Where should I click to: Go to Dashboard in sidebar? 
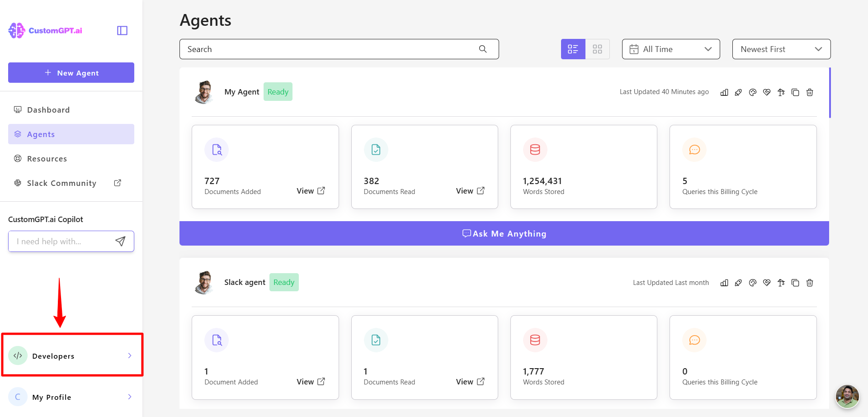tap(71, 110)
